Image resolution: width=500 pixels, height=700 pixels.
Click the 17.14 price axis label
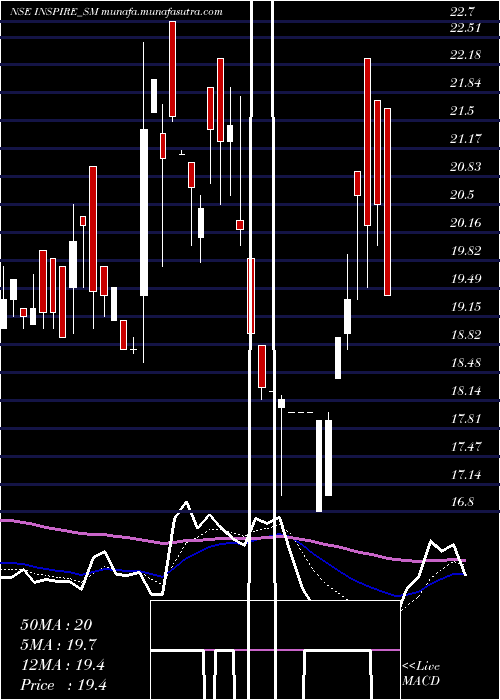point(466,475)
